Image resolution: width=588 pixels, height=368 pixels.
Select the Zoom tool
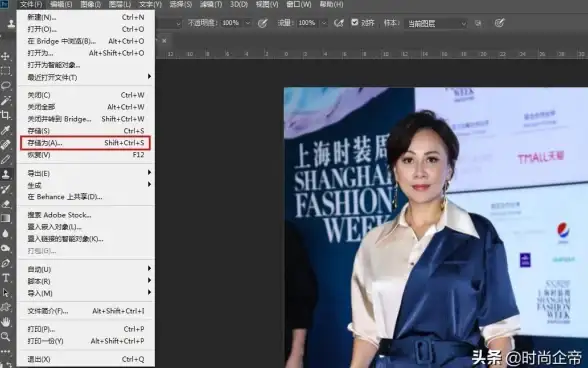6,336
